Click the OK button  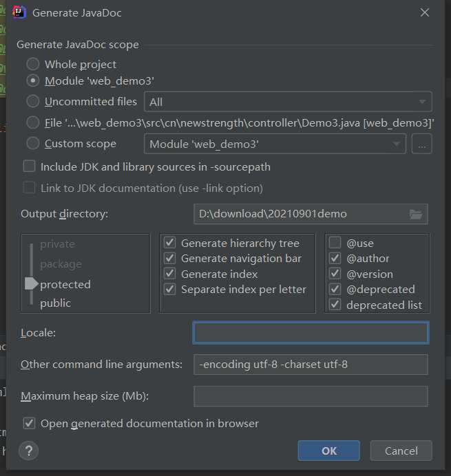tap(328, 451)
